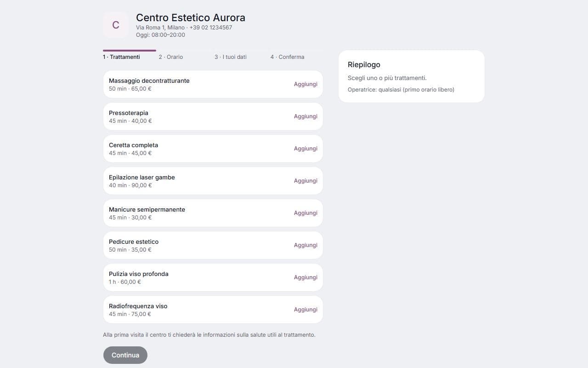Add Massaggio decontratturante treatment
The width and height of the screenshot is (588, 368).
pos(305,84)
